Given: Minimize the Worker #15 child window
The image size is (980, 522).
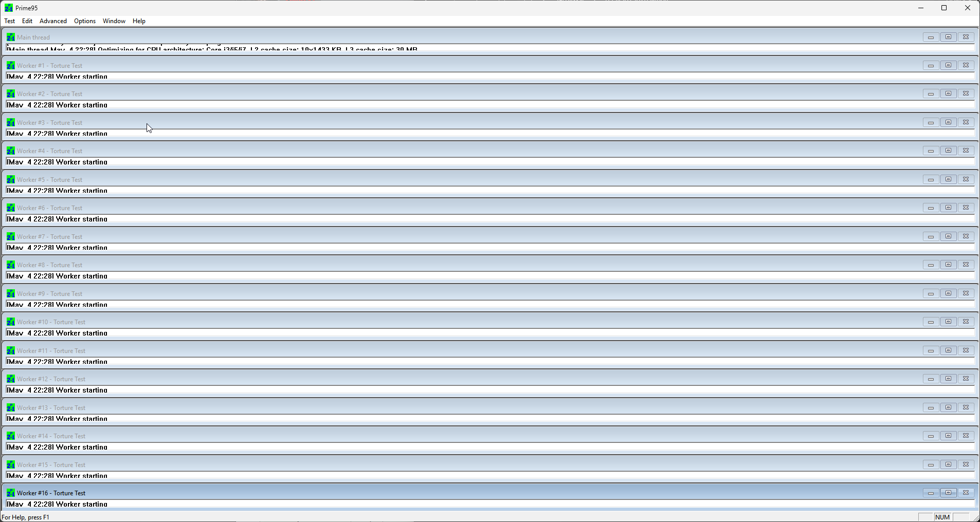Looking at the screenshot, I should tap(931, 464).
